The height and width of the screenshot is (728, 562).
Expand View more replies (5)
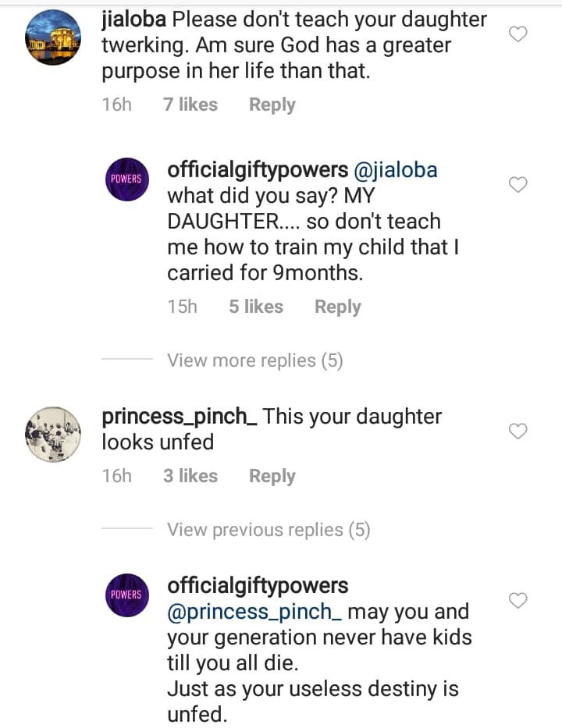(254, 360)
